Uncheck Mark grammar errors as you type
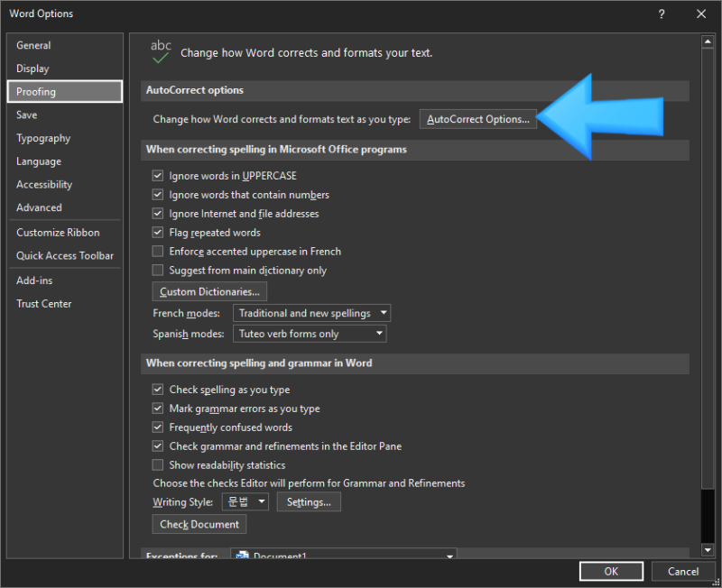 [158, 408]
